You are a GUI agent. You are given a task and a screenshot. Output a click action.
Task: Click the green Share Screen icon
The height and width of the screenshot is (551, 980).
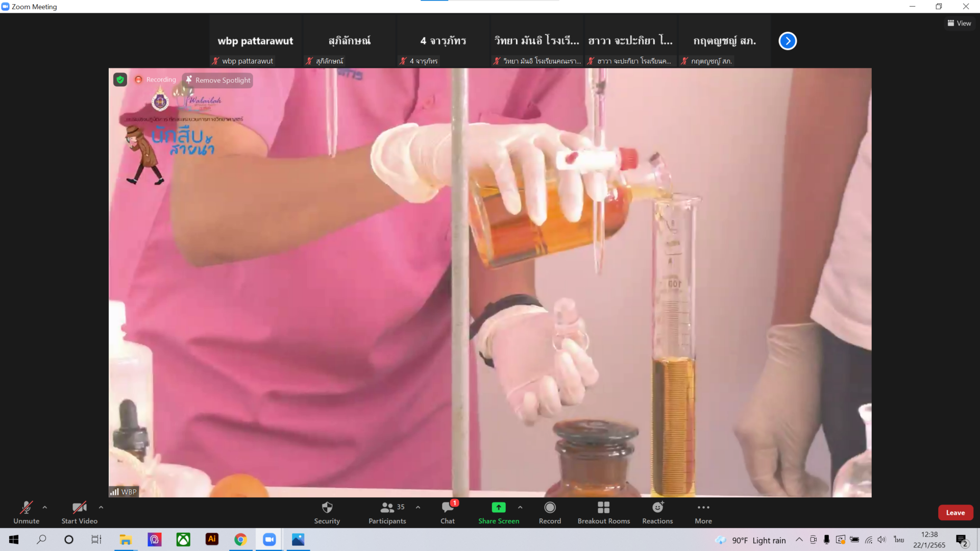tap(499, 508)
